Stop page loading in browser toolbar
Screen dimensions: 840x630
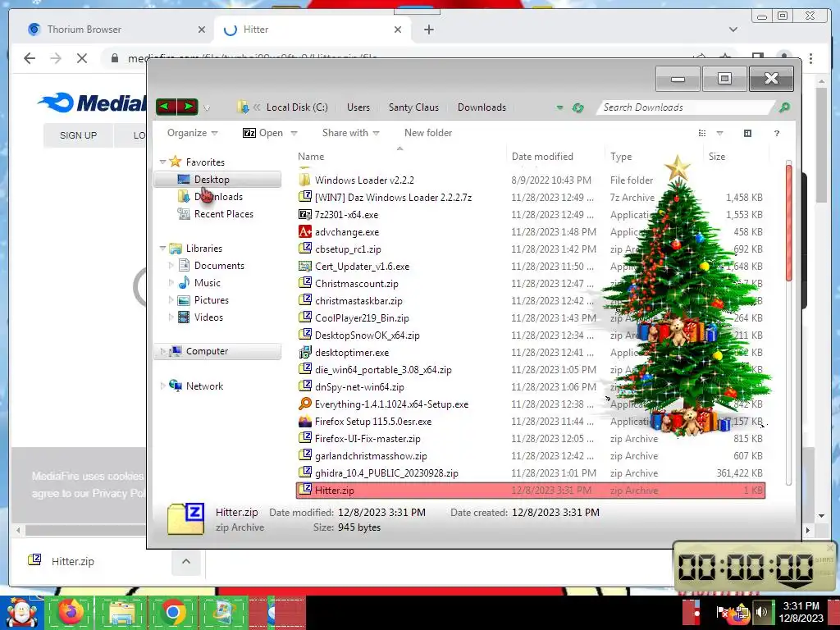pyautogui.click(x=81, y=58)
